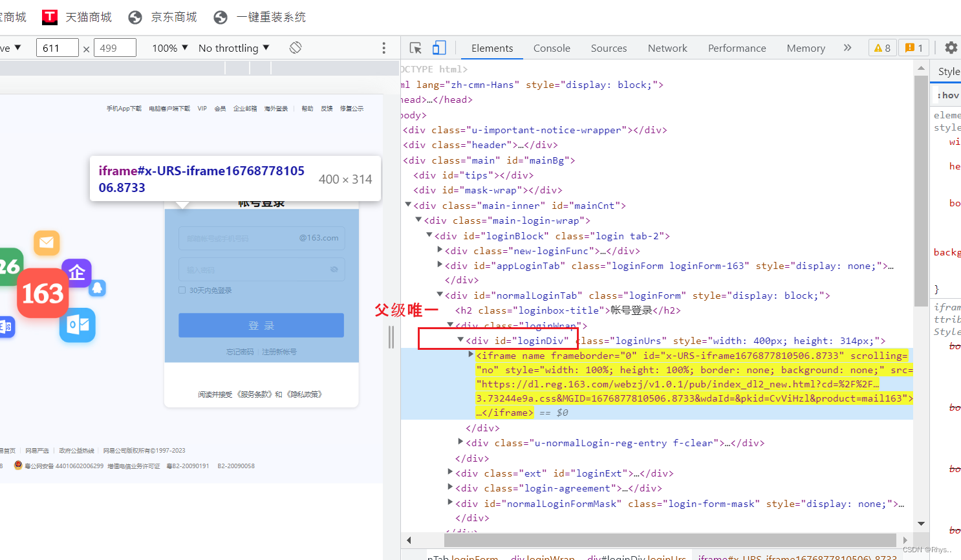This screenshot has width=961, height=560.
Task: Enable the 30天内免登录 checkbox
Action: (182, 290)
